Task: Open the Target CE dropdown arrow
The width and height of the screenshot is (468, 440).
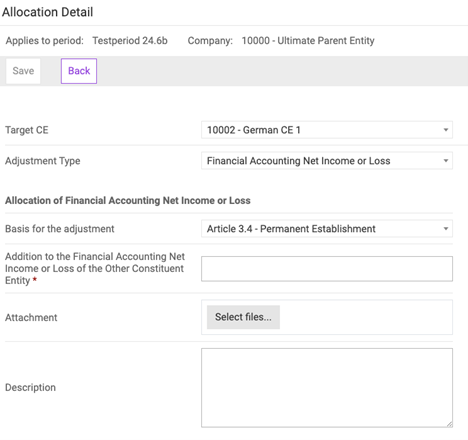Action: coord(446,130)
